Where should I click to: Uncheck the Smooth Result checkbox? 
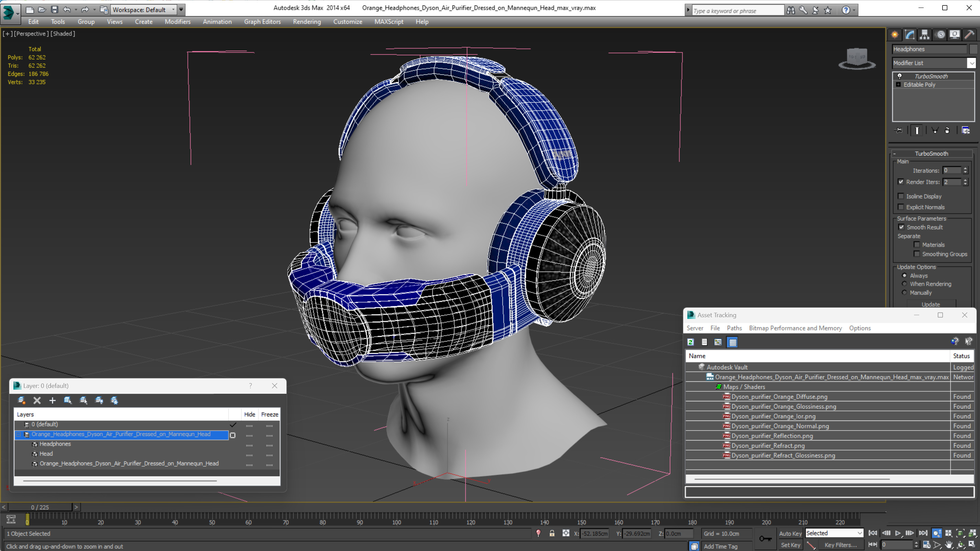click(901, 227)
